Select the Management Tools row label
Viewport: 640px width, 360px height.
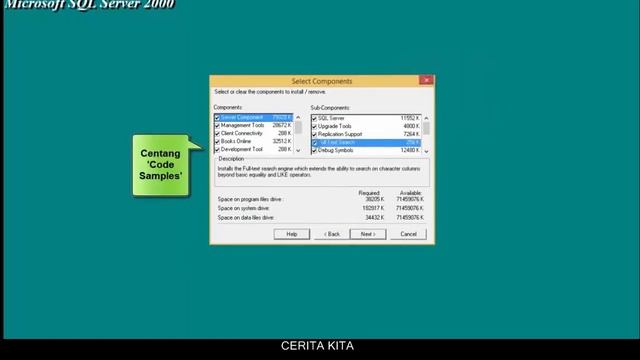tap(242, 125)
